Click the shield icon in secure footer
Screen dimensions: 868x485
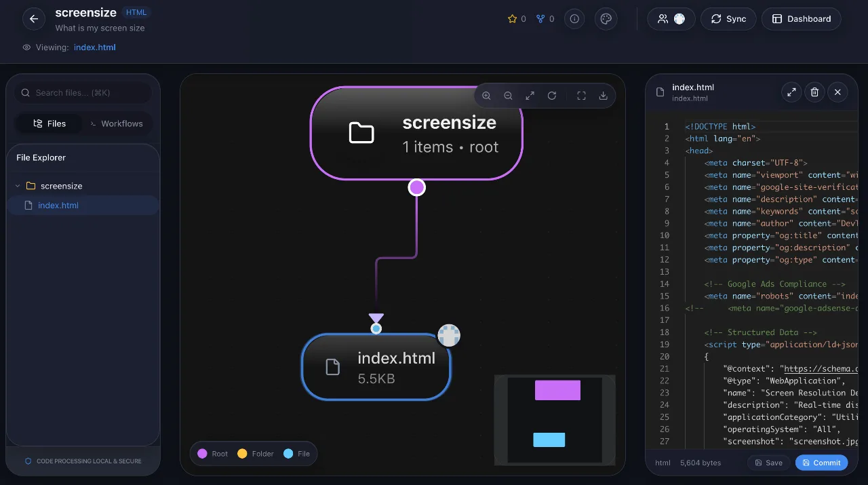click(x=28, y=461)
